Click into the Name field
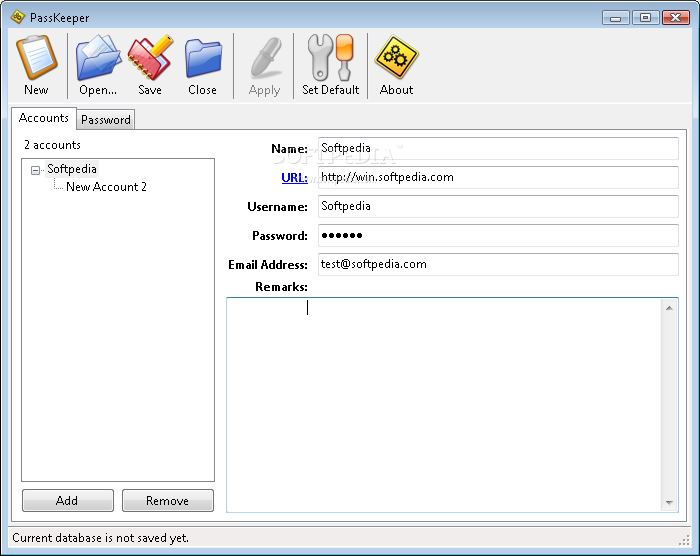 (498, 148)
